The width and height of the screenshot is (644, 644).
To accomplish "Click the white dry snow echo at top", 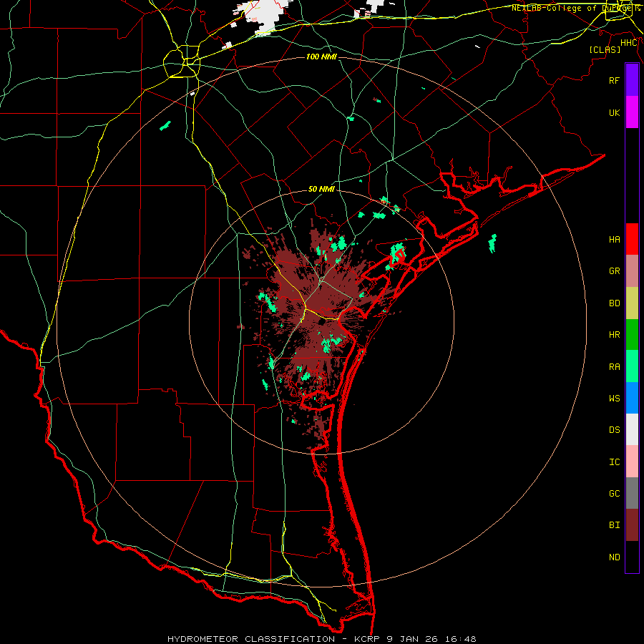I will pyautogui.click(x=263, y=16).
